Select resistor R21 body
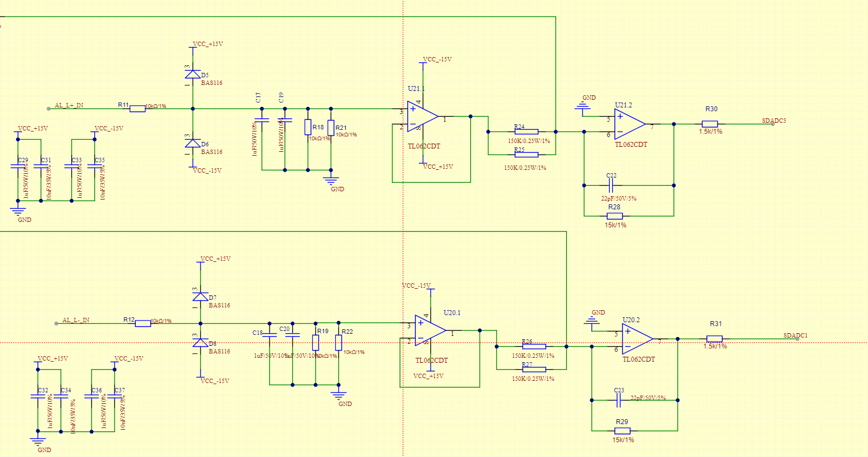Screen dimensions: 868x457 [x=331, y=127]
